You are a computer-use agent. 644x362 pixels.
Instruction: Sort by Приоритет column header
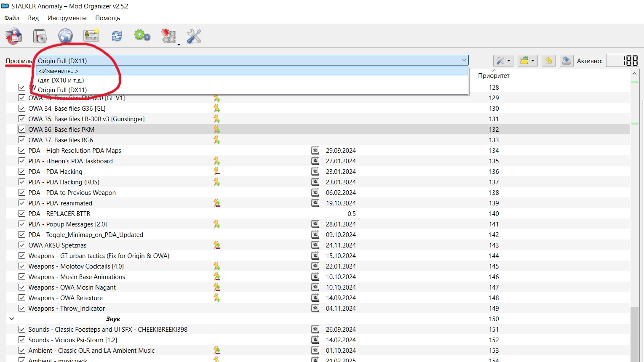(494, 75)
